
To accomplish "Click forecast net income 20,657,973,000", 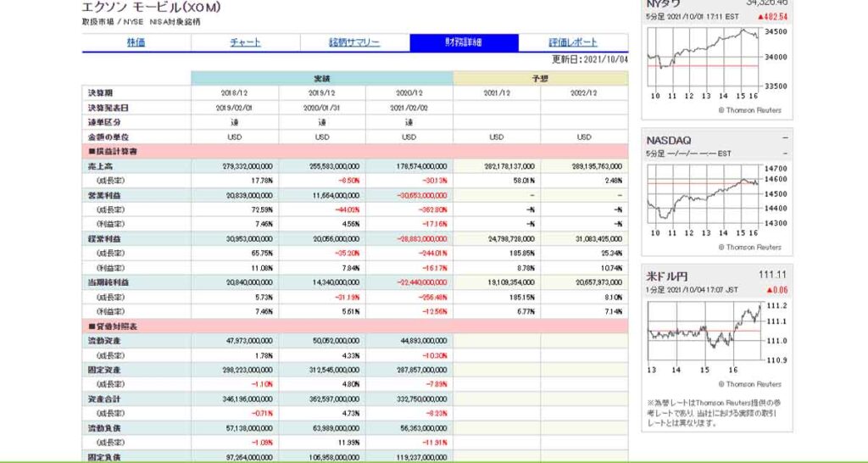I will click(x=598, y=282).
